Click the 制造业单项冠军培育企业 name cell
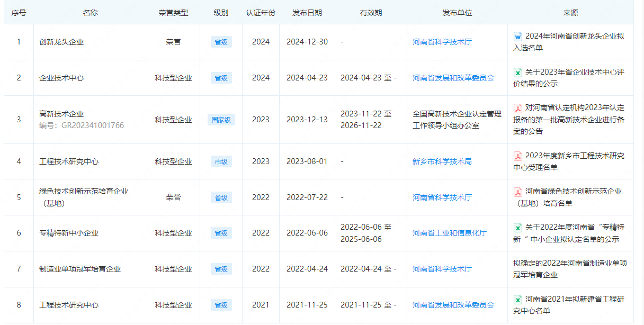 pyautogui.click(x=80, y=269)
